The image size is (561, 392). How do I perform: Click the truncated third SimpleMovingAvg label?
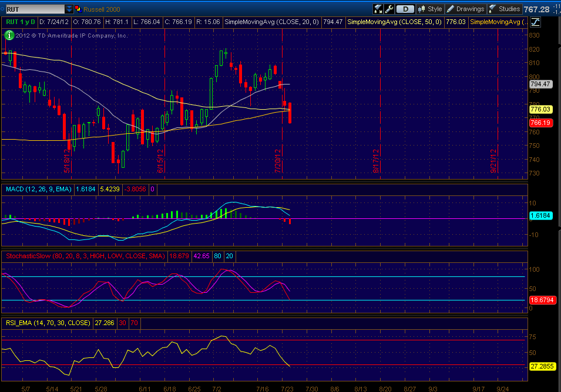[498, 22]
